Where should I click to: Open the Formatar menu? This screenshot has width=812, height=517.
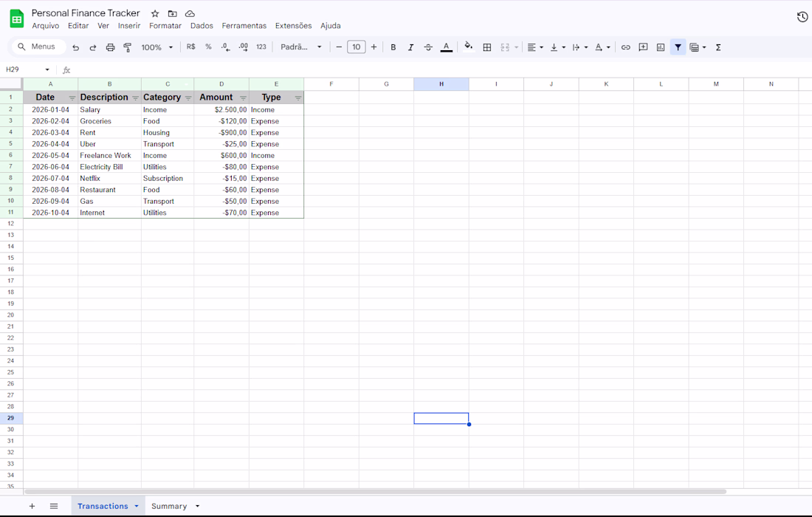click(x=165, y=25)
